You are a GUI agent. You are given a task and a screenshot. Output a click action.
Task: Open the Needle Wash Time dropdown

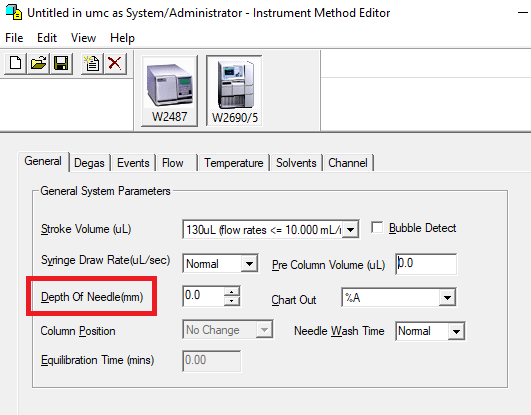click(x=456, y=331)
